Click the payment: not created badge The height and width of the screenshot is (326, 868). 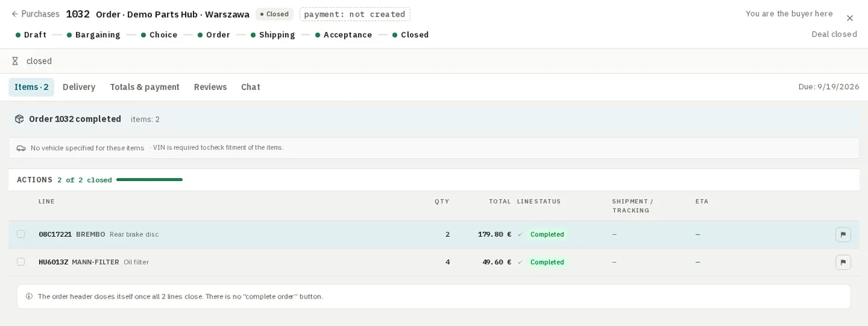pyautogui.click(x=355, y=14)
